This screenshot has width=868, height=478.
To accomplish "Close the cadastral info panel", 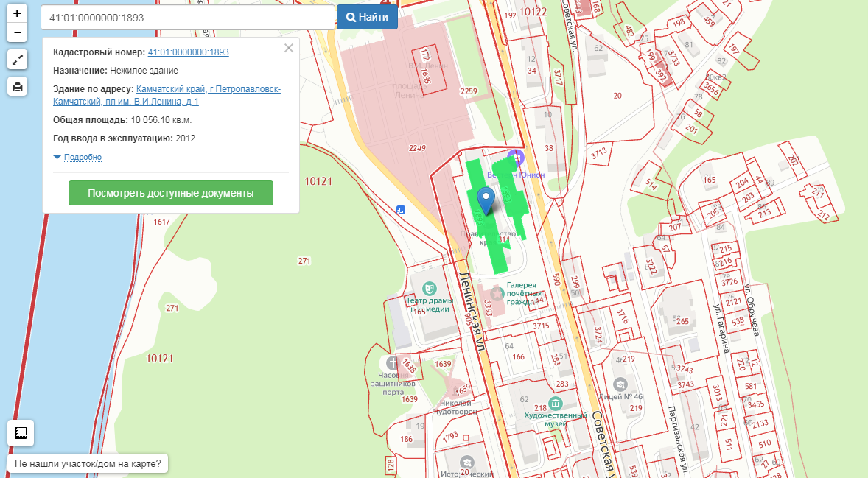I will pos(288,48).
